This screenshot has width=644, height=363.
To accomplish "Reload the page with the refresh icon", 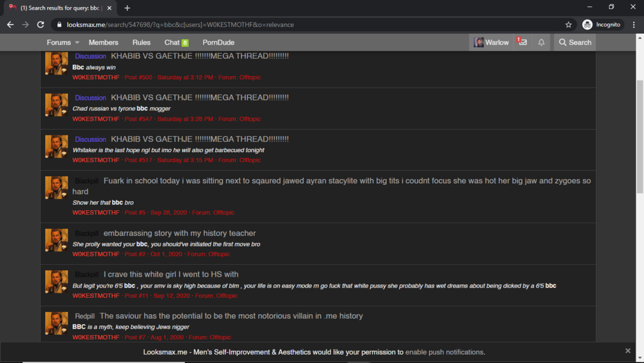I will tap(40, 25).
